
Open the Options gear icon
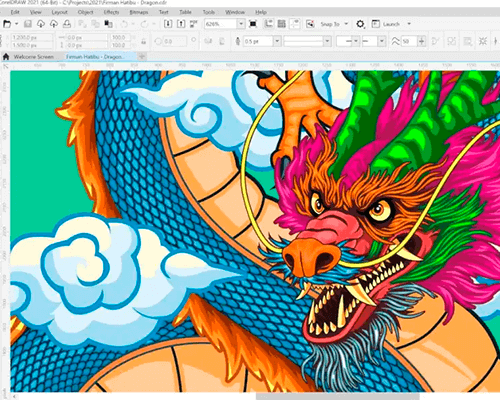360,24
